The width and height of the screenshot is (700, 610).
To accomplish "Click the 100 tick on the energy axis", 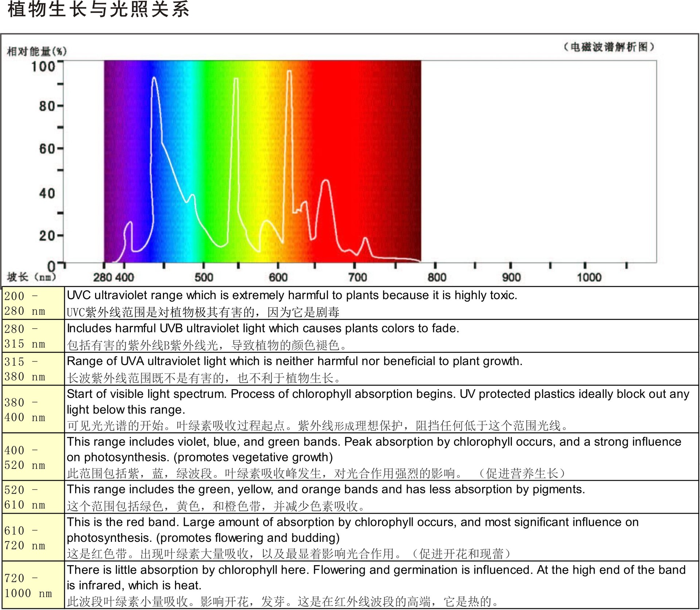I will (43, 67).
